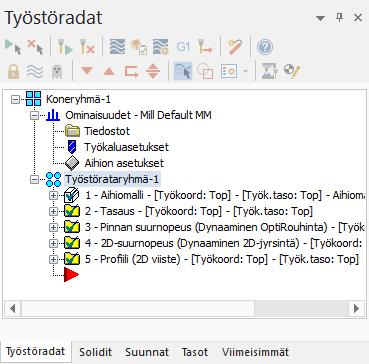369x364 pixels.
Task: Toggle posting with the ghost icon
Action: [x=57, y=71]
